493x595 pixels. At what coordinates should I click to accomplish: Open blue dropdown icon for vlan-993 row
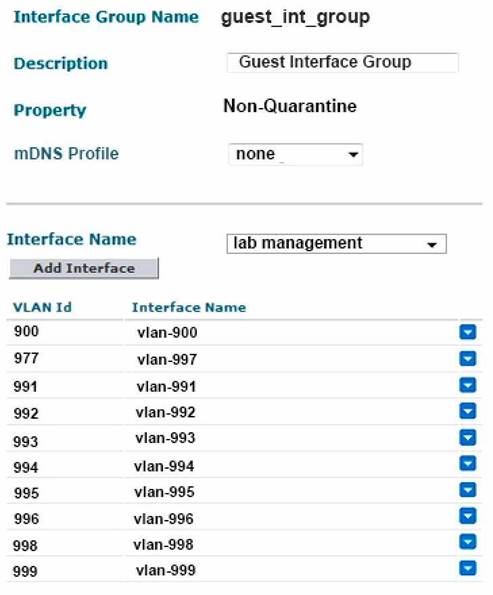pos(468,438)
